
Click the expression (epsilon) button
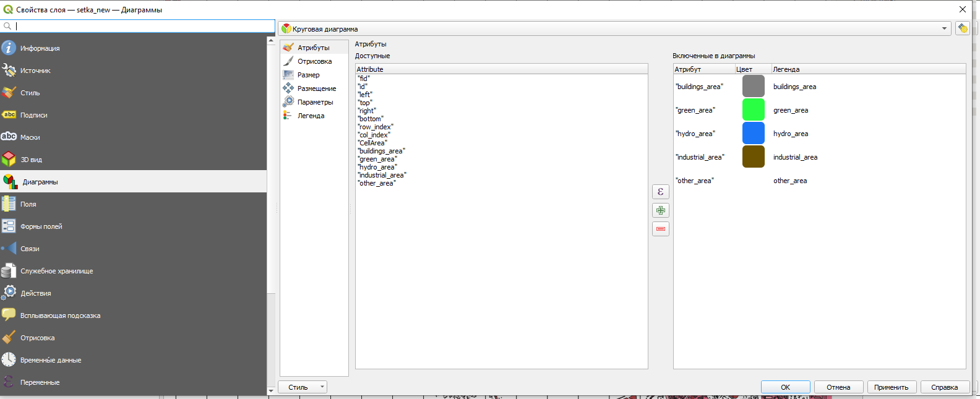[x=661, y=192]
